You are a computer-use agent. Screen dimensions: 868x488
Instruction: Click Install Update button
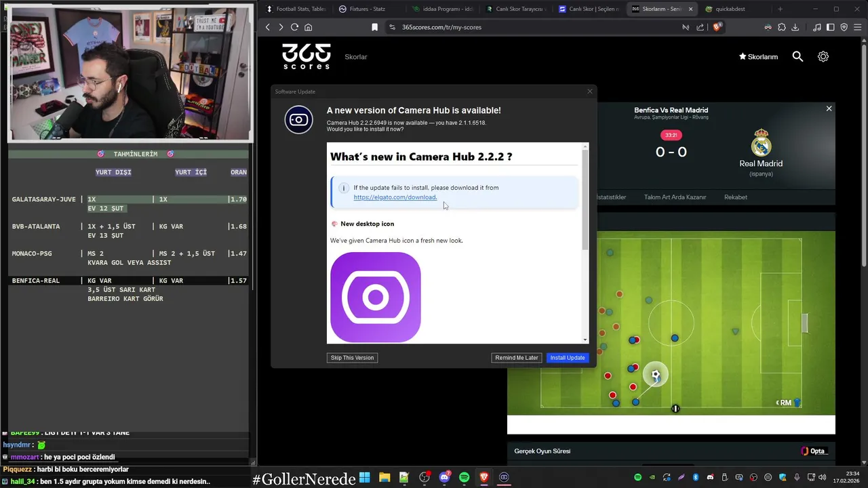(x=568, y=358)
